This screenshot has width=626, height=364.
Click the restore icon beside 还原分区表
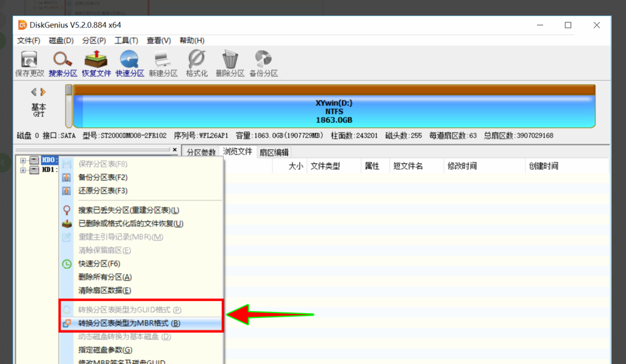[66, 191]
